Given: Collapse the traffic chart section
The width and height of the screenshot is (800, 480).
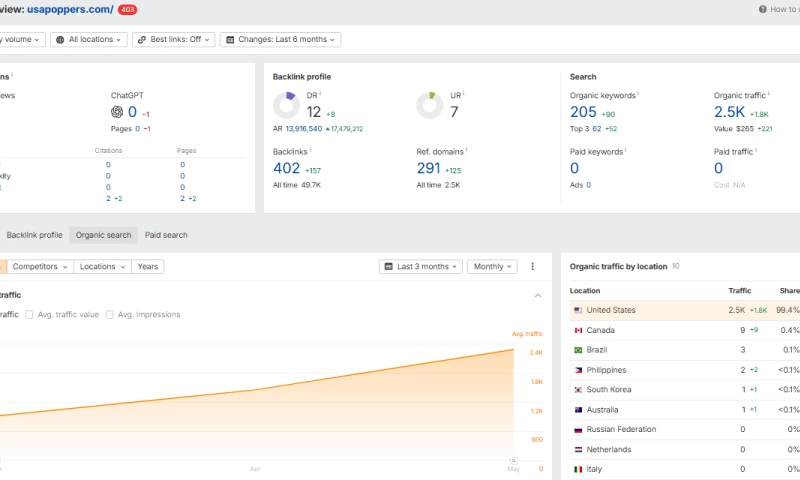Looking at the screenshot, I should tap(538, 295).
